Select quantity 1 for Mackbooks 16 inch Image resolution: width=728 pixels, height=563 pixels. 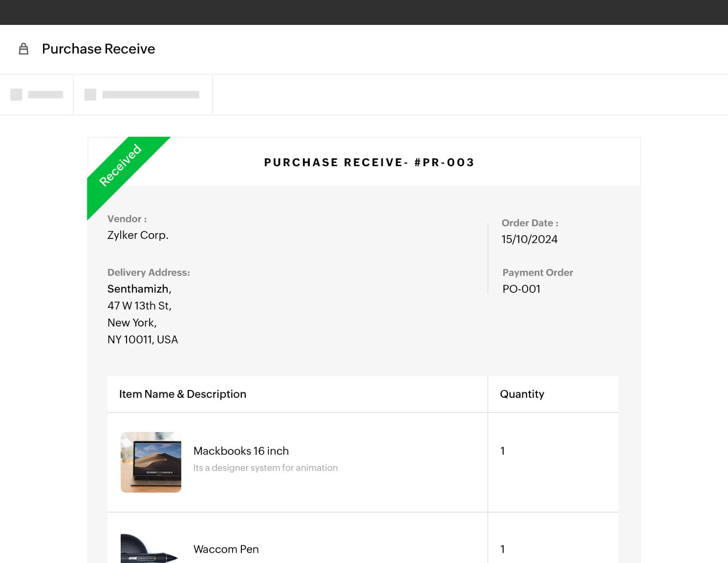pyautogui.click(x=503, y=451)
